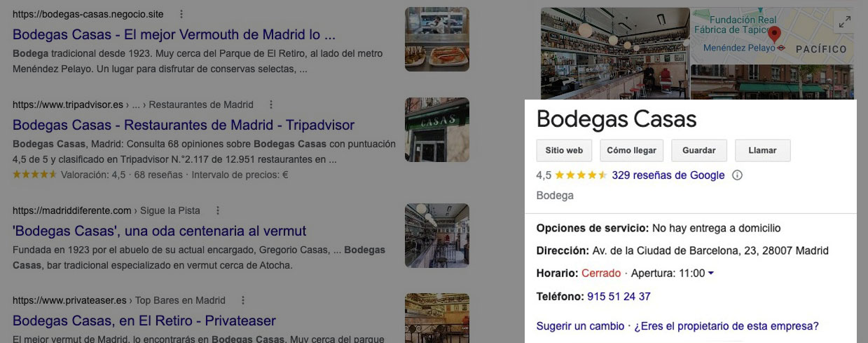This screenshot has width=868, height=343.
Task: Click the Cómo llegar button
Action: point(631,150)
